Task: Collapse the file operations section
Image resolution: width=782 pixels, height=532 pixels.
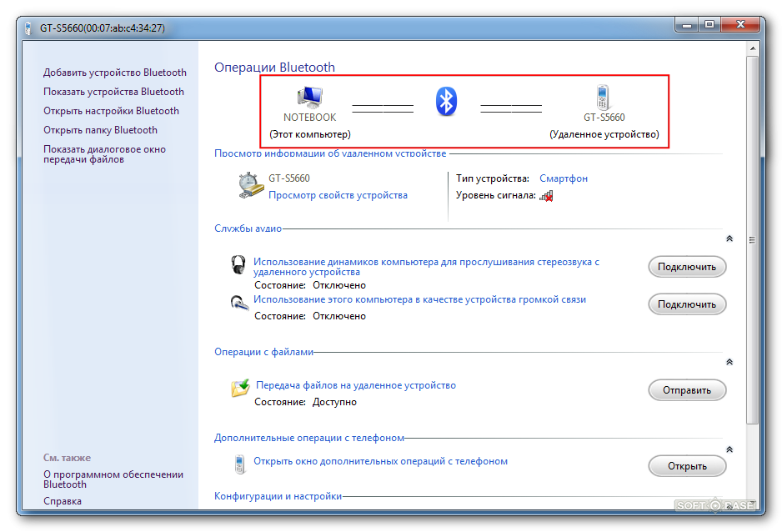Action: [x=729, y=362]
